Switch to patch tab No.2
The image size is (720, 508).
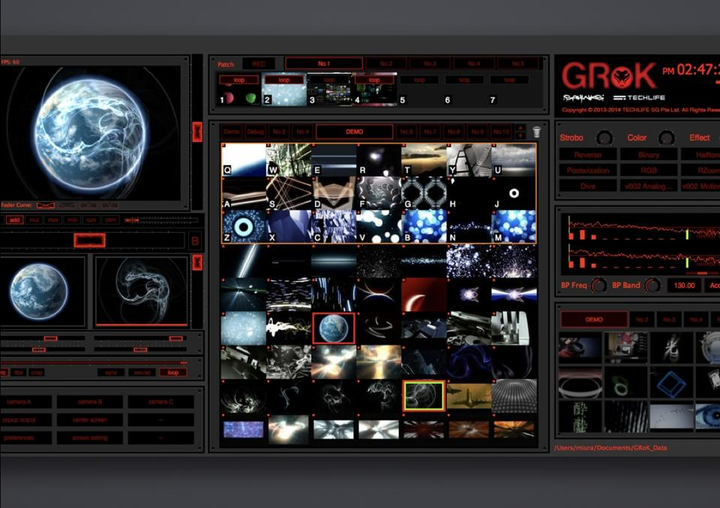coord(386,63)
